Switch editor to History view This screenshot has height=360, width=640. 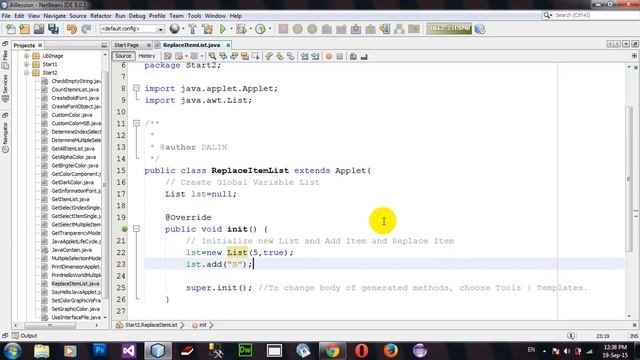(x=147, y=56)
